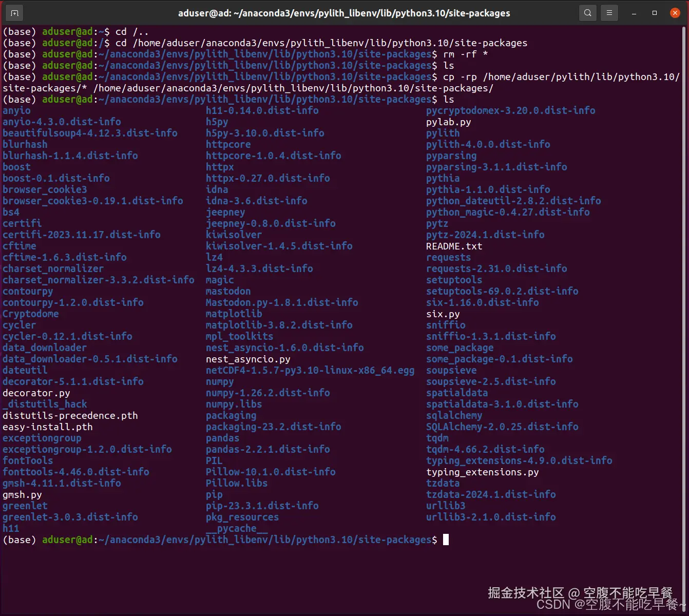Select 'lz4-4.3.3.dist-info' entry
Viewport: 689px width, 616px height.
[259, 268]
